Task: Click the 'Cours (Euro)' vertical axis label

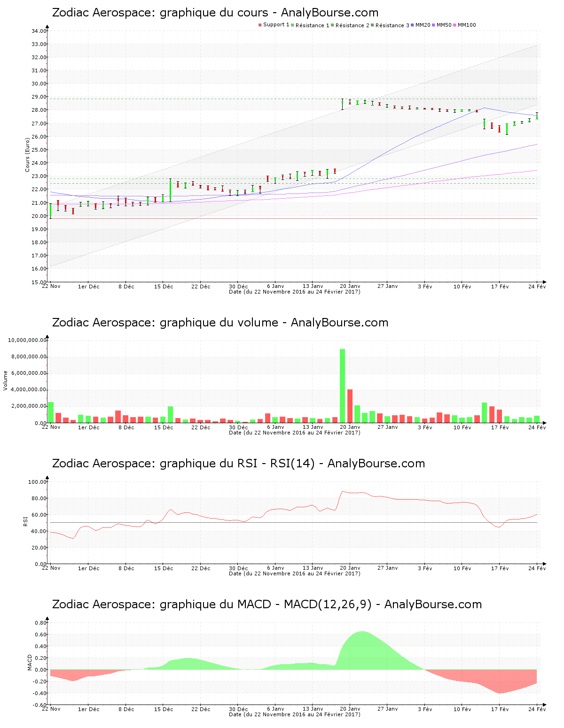Action: point(27,154)
